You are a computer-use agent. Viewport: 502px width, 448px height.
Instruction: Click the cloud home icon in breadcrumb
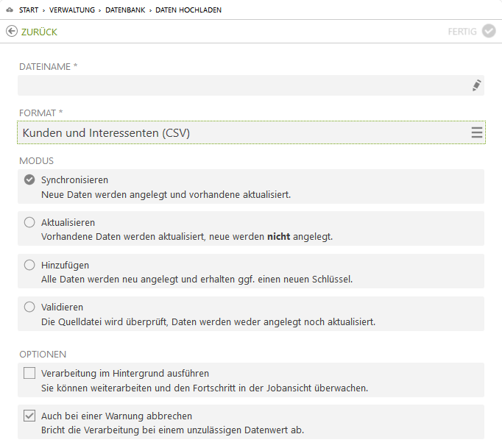pyautogui.click(x=10, y=10)
